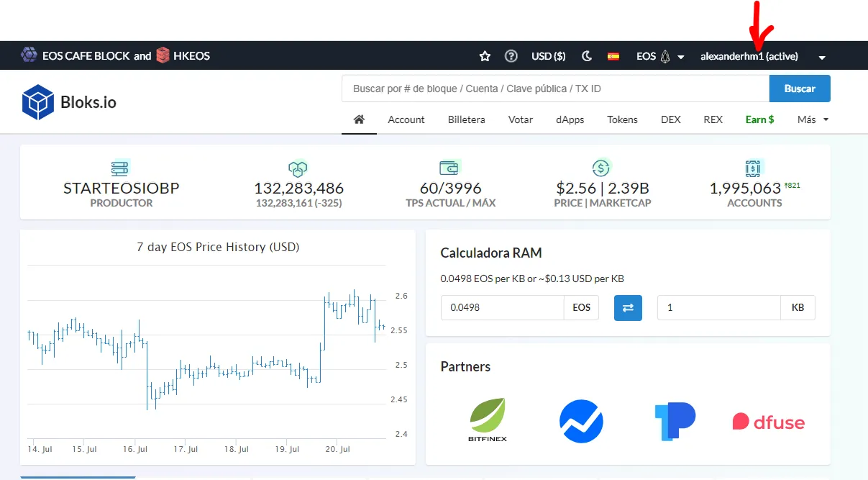
Task: Open the Billetera menu item
Action: tap(467, 119)
